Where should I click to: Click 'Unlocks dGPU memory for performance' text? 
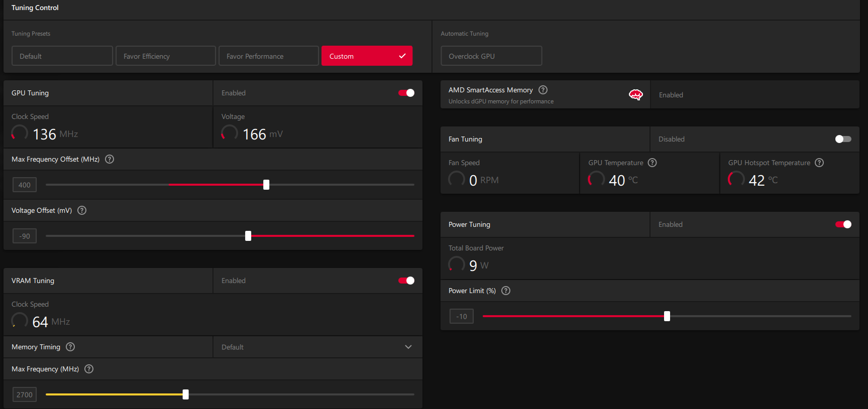coord(501,101)
